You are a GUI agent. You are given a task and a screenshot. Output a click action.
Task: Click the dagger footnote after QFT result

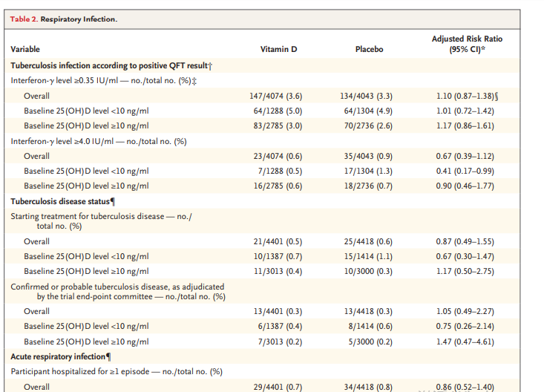point(210,65)
